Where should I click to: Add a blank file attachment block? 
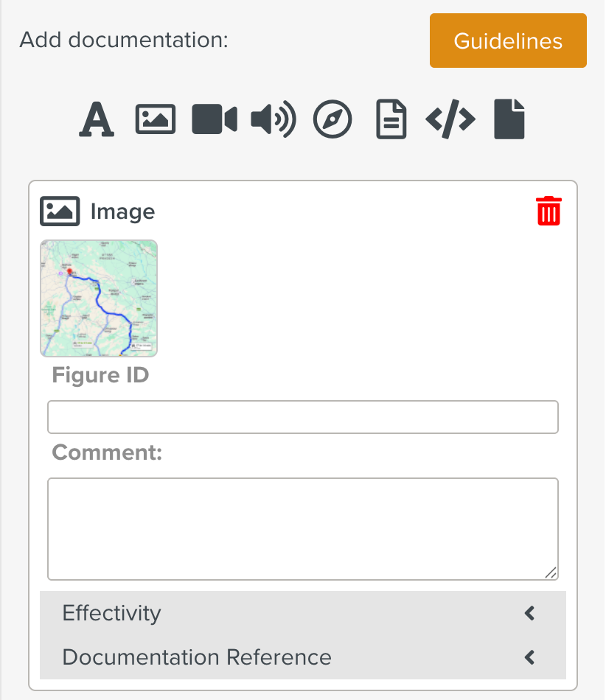(x=509, y=119)
